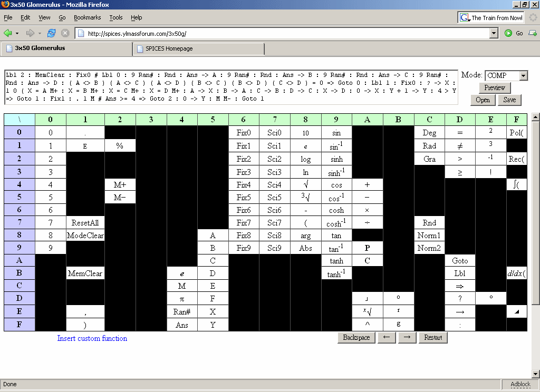Click the Google search input field

coord(496,17)
